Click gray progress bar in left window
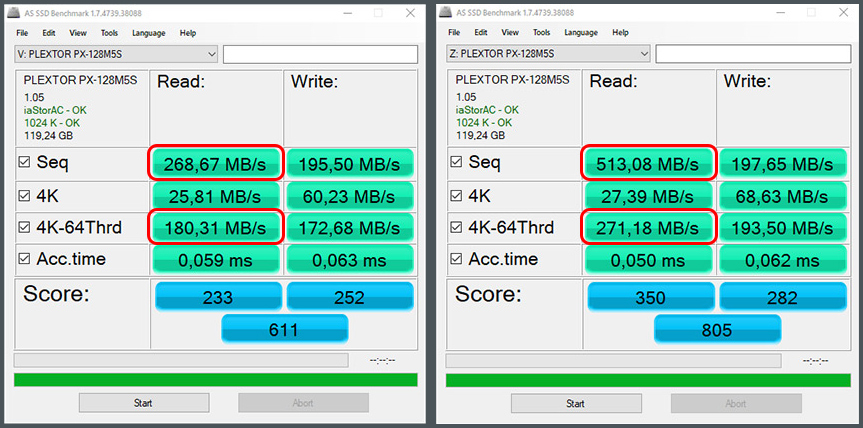Screen dimensions: 863x428 (181, 360)
